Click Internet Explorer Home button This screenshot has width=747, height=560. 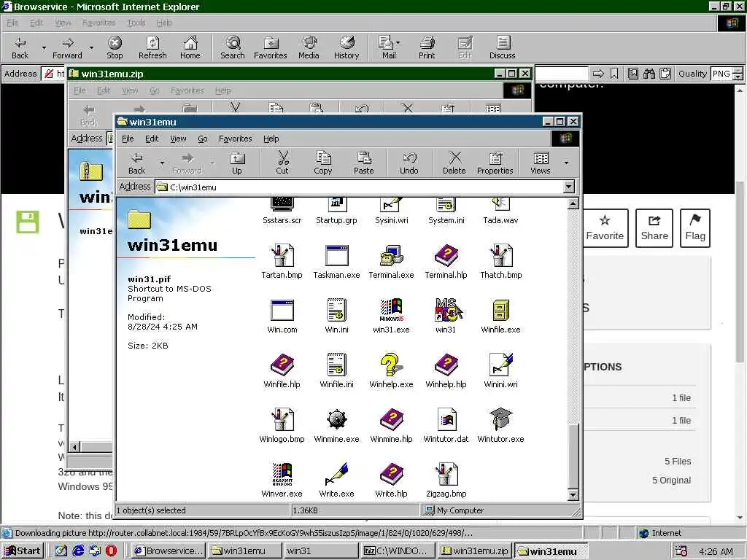tap(190, 47)
